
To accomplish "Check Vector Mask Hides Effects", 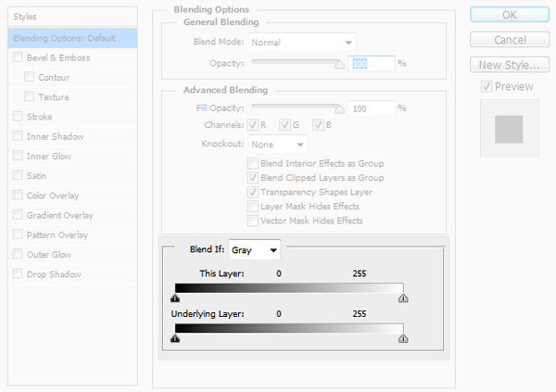I will (252, 221).
